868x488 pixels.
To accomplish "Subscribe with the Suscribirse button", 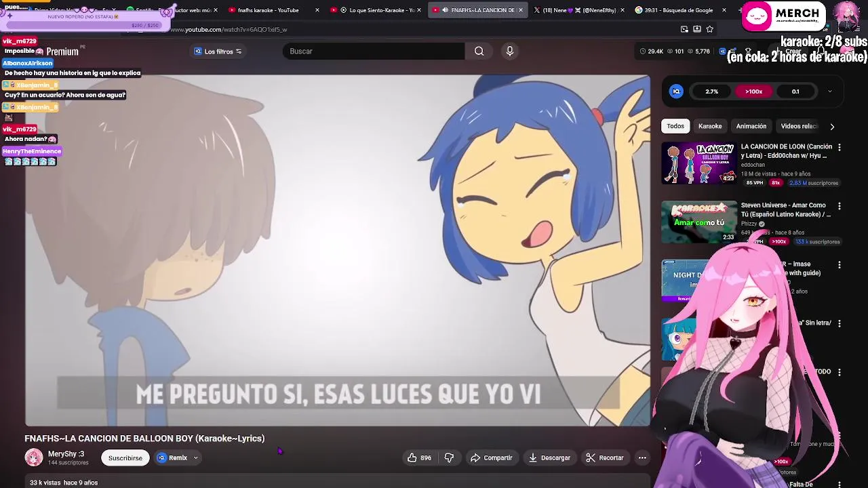I will 125,458.
